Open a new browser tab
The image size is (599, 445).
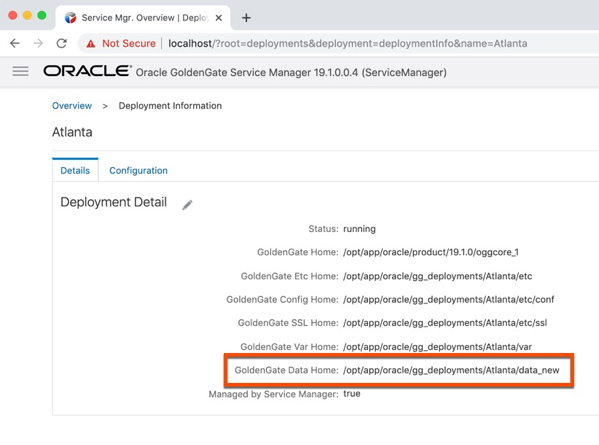pyautogui.click(x=246, y=18)
